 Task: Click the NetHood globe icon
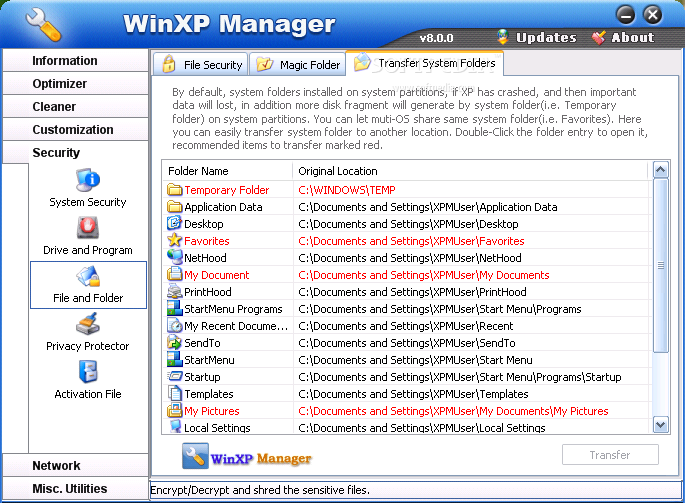click(x=174, y=257)
